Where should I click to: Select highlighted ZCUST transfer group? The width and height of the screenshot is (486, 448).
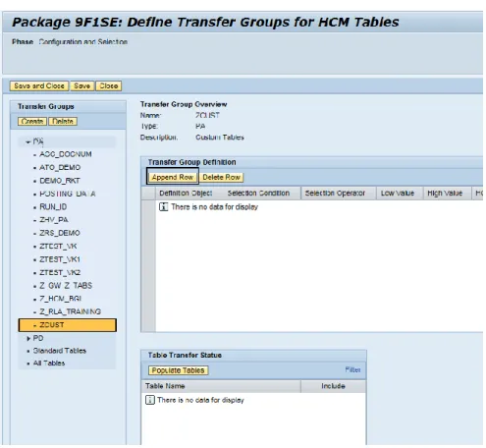pos(68,325)
